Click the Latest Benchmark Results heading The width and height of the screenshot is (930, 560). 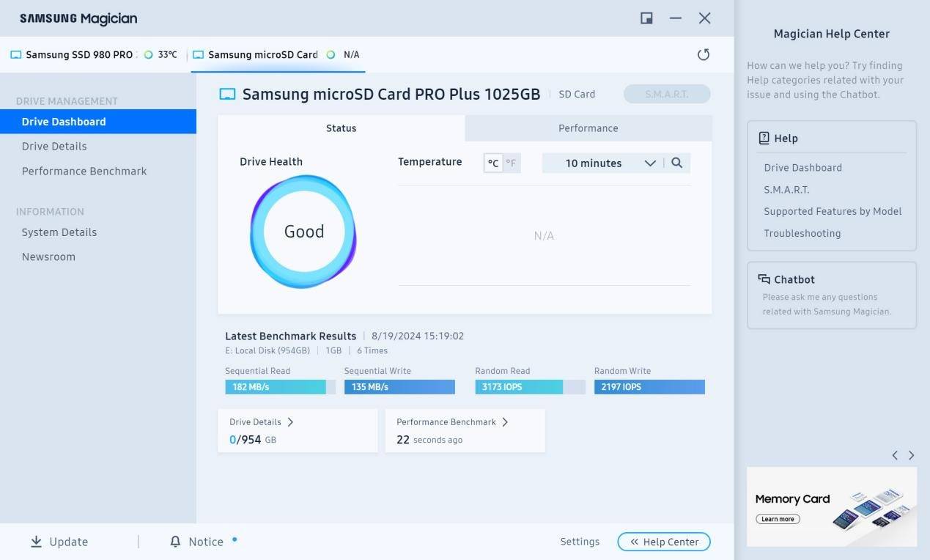click(x=290, y=336)
